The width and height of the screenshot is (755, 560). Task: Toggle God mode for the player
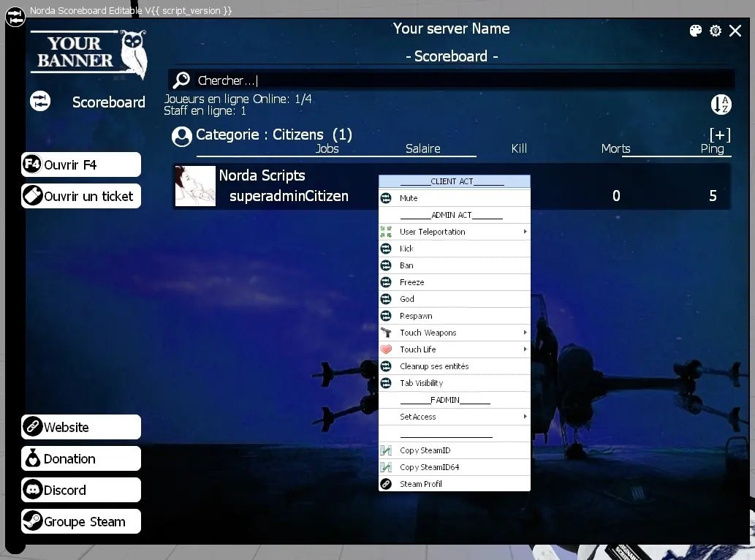pyautogui.click(x=407, y=299)
